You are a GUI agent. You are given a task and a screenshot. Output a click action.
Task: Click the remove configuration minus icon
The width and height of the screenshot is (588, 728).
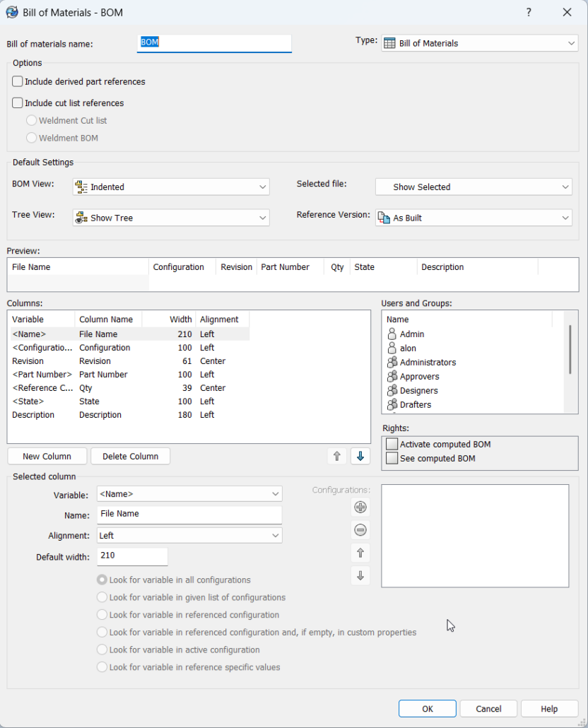[x=360, y=530]
